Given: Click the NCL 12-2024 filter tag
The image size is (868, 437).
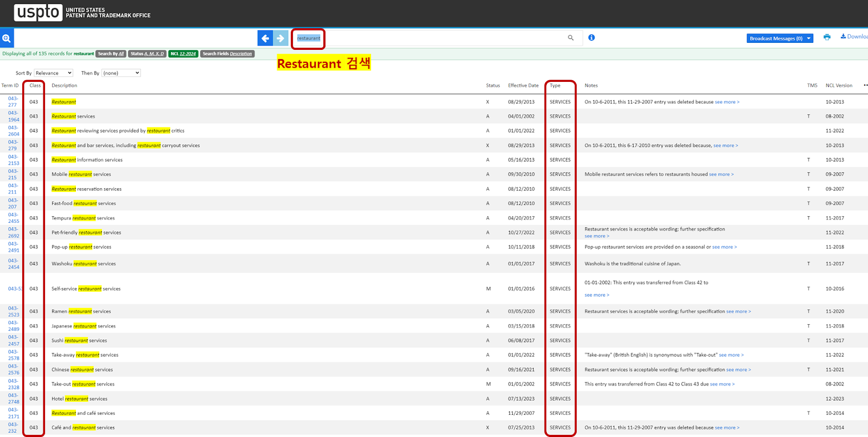Looking at the screenshot, I should (x=183, y=54).
